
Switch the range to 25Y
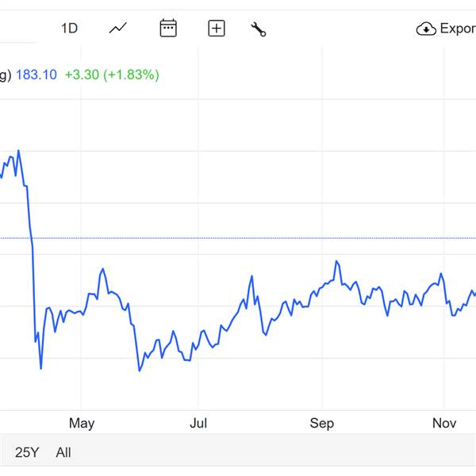27,452
